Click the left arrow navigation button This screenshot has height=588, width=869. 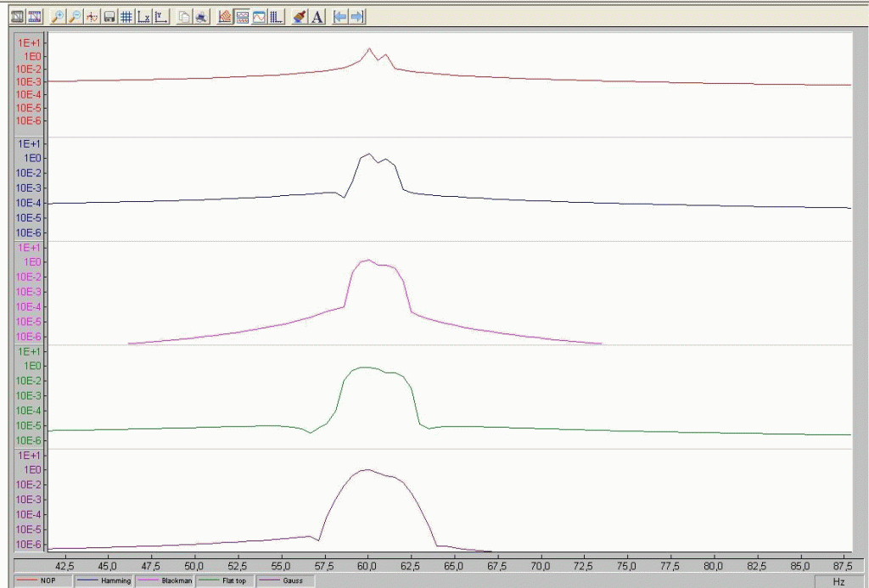340,17
